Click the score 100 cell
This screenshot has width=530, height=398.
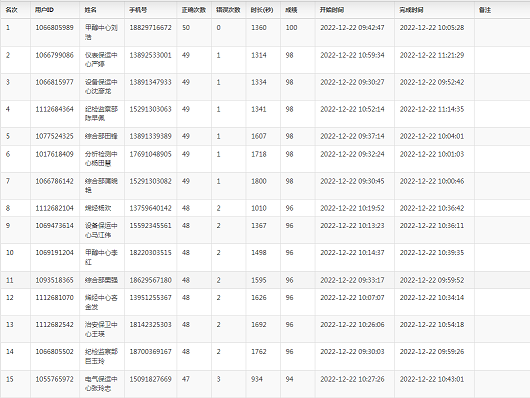[291, 28]
